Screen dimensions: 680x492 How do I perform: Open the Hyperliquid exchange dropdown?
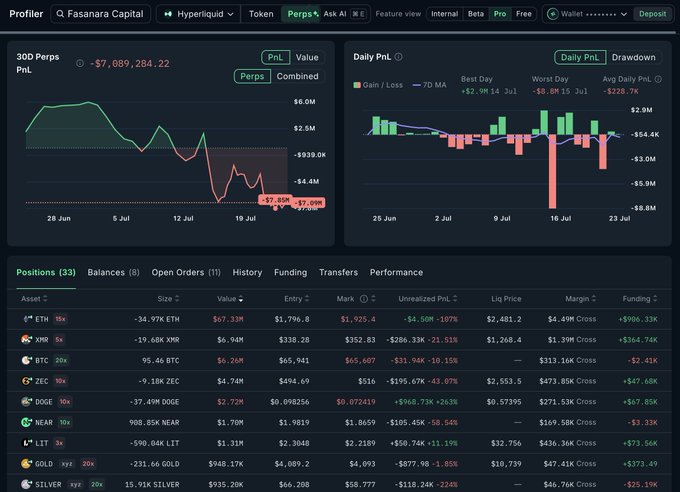[x=199, y=14]
